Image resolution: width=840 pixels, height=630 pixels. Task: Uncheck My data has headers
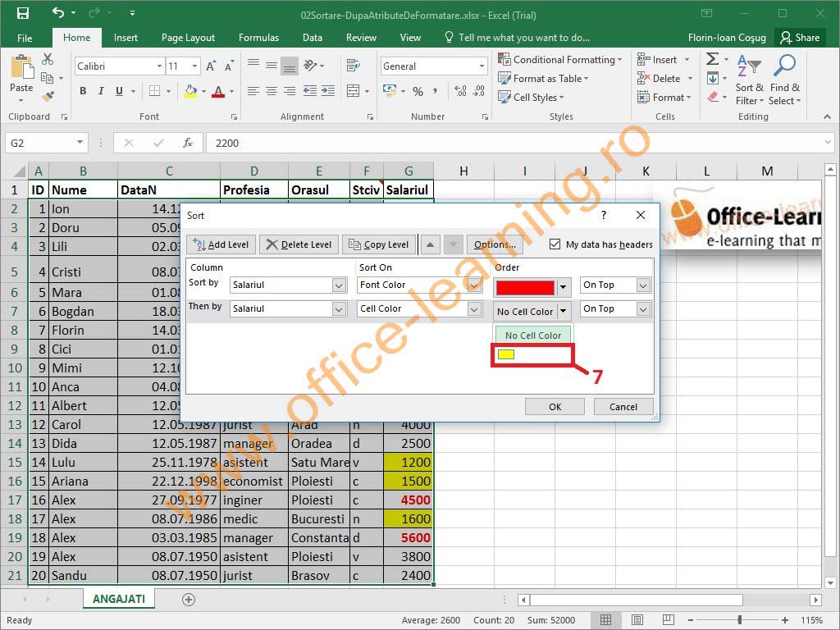tap(555, 244)
